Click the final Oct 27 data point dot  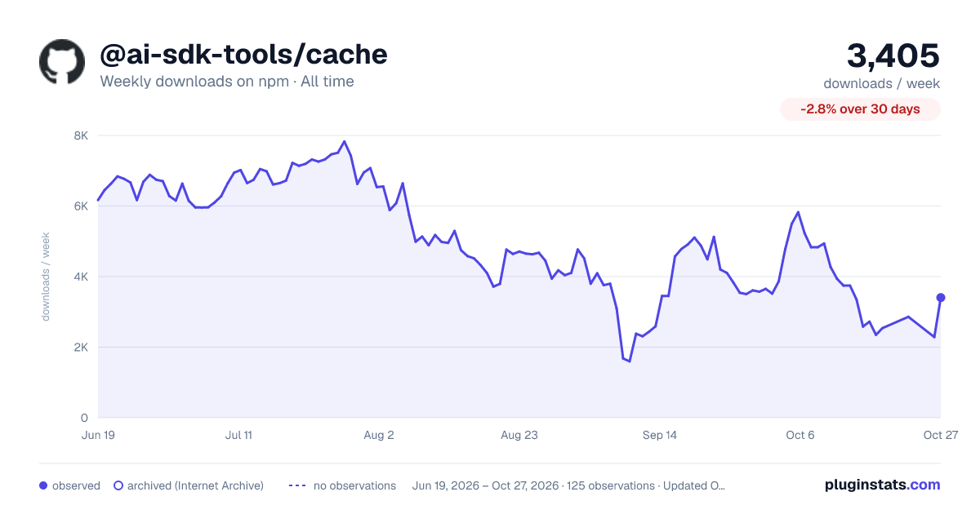[x=941, y=297]
